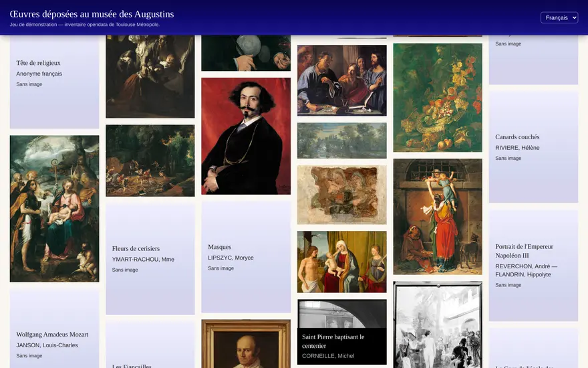The width and height of the screenshot is (588, 368).
Task: Click the Saint Pierre baptisant le centenier caption
Action: 341,346
